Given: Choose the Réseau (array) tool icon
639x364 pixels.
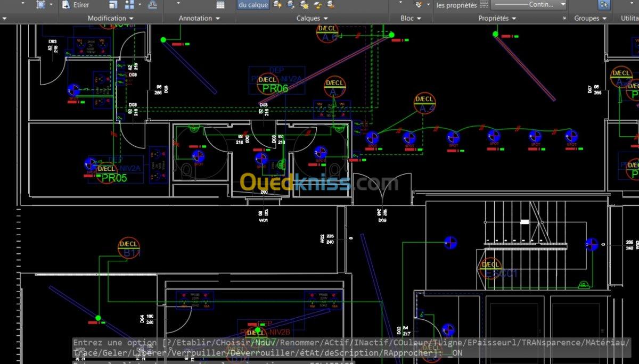Looking at the screenshot, I should click(x=129, y=5).
